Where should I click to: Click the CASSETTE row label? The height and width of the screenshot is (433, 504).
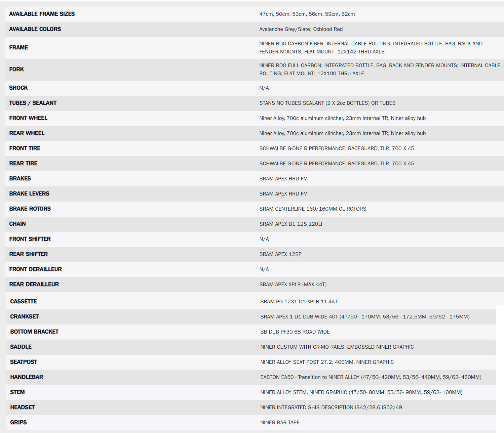point(23,301)
